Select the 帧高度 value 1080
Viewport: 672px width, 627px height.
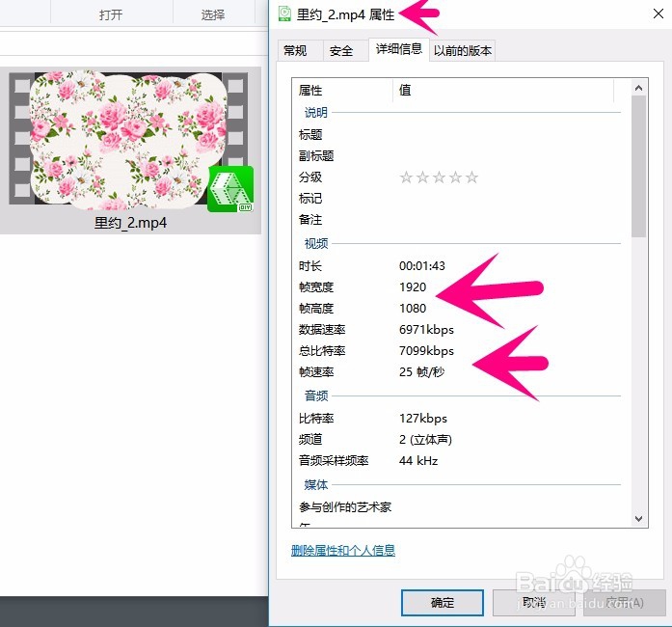coord(413,309)
